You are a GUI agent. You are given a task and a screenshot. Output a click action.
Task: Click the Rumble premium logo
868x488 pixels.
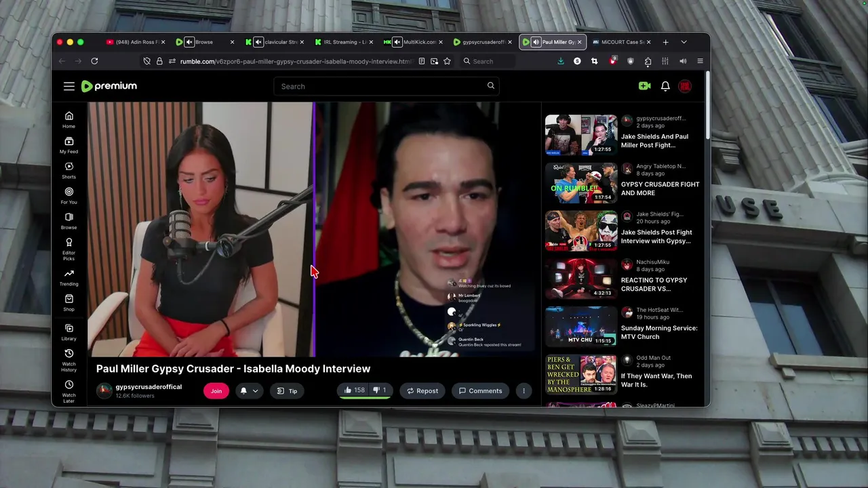coord(109,86)
